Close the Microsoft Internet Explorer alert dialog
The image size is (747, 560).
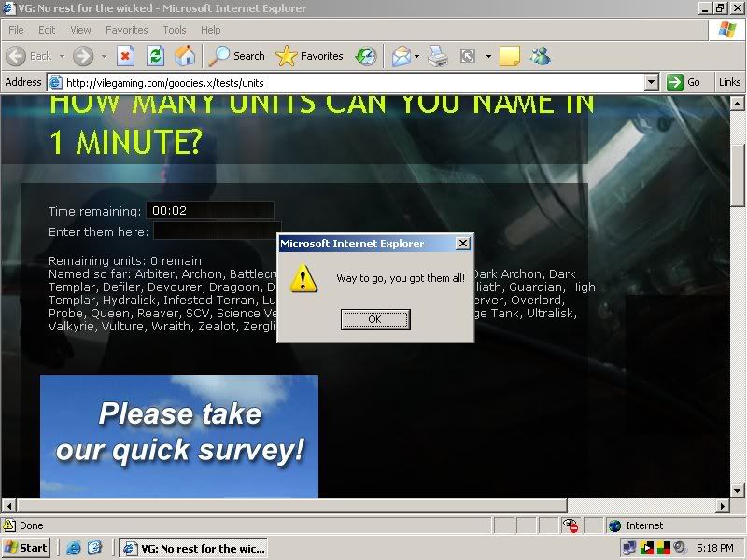462,244
